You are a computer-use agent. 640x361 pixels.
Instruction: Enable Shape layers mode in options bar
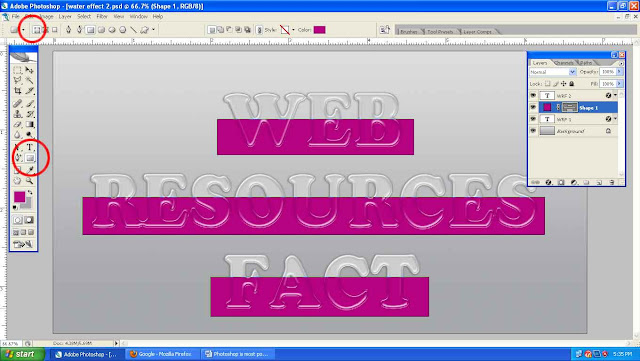click(x=37, y=30)
